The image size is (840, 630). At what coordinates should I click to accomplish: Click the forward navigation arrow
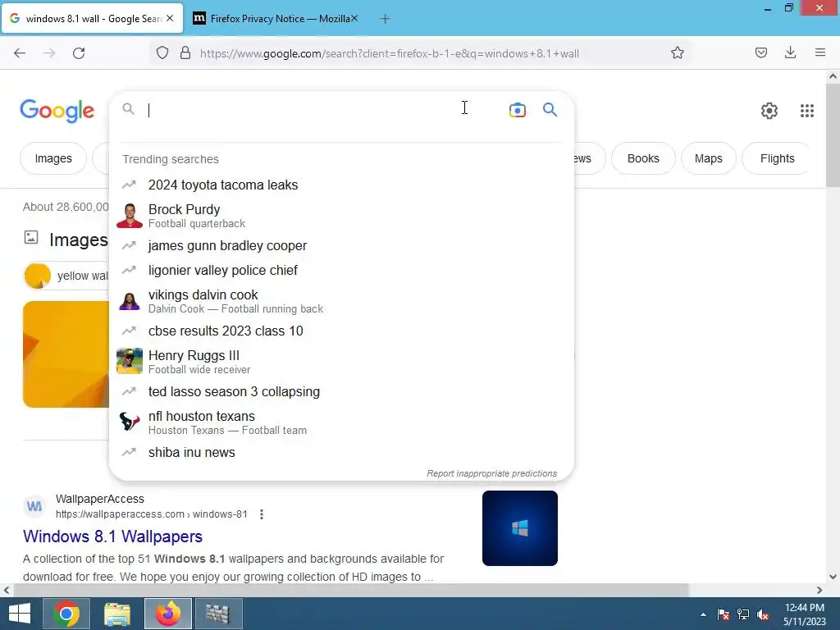(49, 53)
